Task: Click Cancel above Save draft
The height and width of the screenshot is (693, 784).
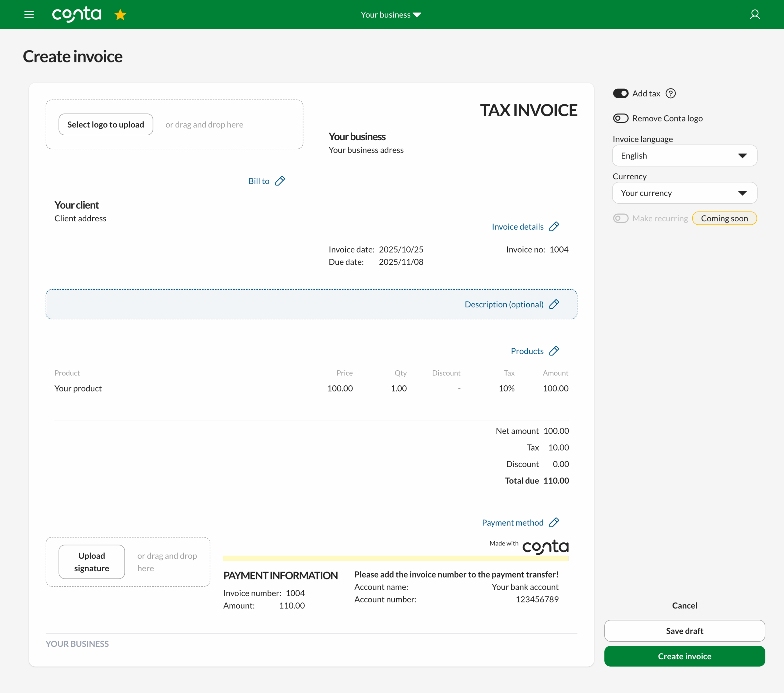Action: click(x=684, y=605)
